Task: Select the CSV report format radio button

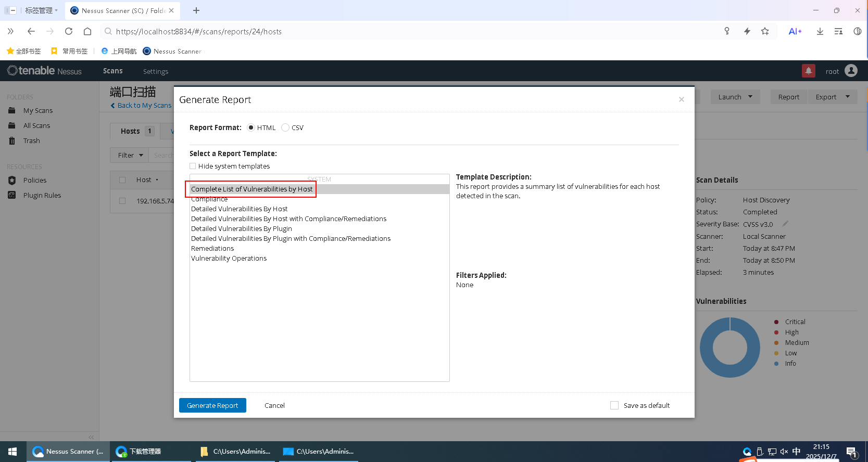Action: [285, 127]
